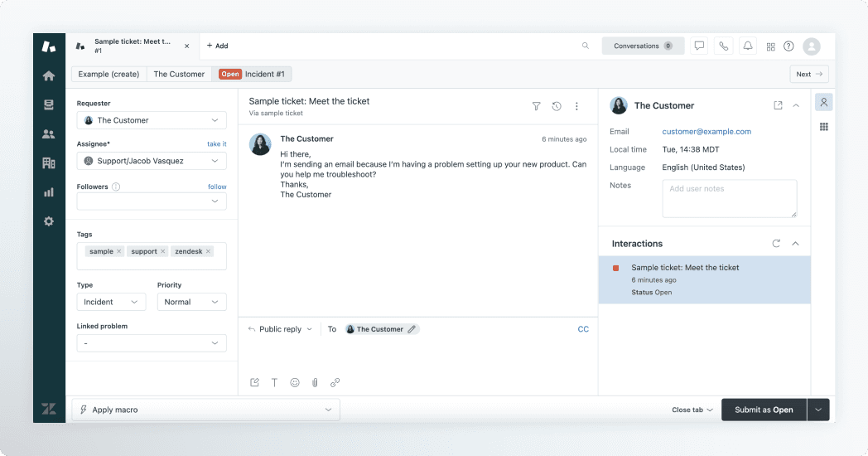Open the Home dashboard icon in sidebar
This screenshot has height=456, width=868.
(49, 75)
